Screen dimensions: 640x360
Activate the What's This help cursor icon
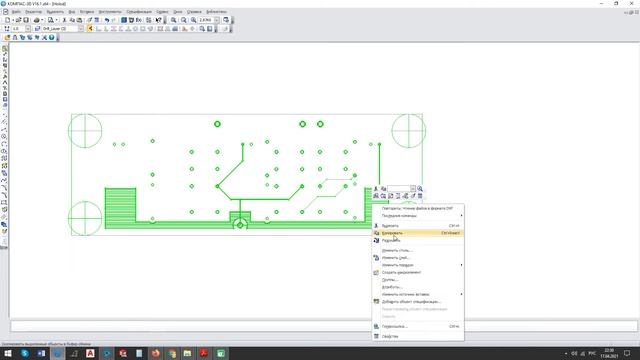(158, 20)
